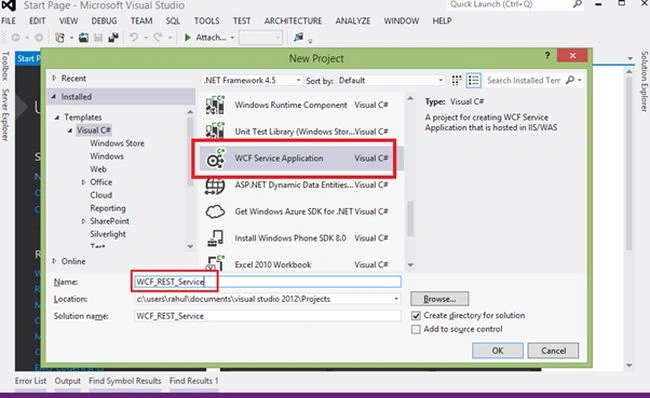Select the Windows Store tree item
The width and height of the screenshot is (650, 398).
click(117, 143)
